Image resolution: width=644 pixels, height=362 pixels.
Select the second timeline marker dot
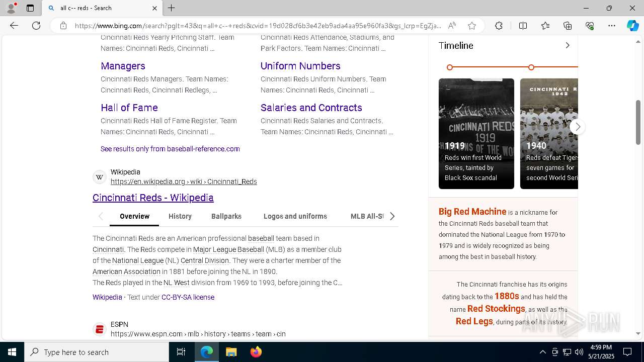click(531, 67)
